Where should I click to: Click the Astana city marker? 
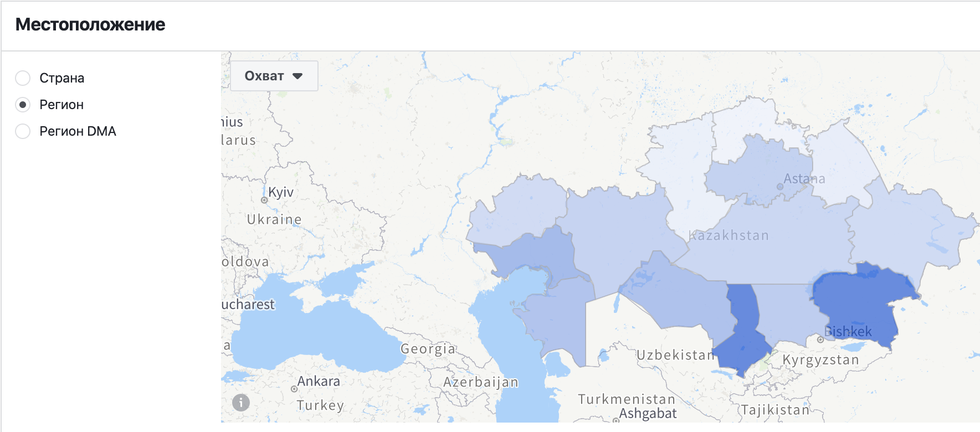point(780,187)
